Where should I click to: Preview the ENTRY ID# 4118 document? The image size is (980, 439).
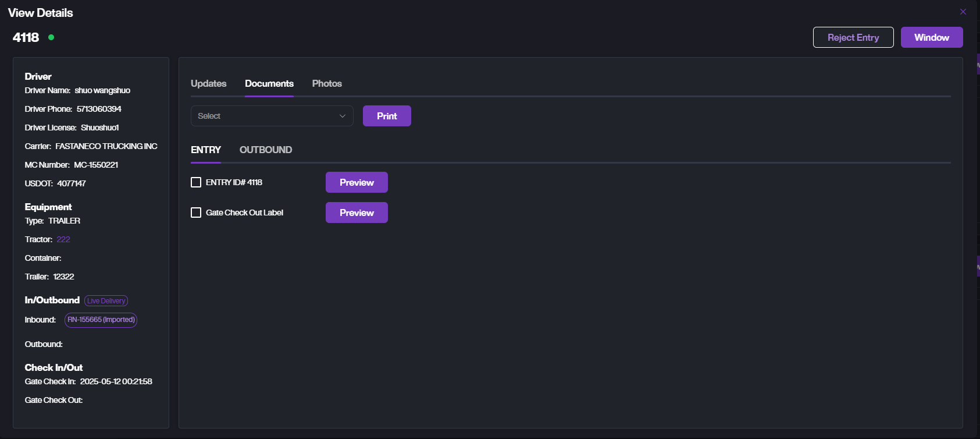357,182
